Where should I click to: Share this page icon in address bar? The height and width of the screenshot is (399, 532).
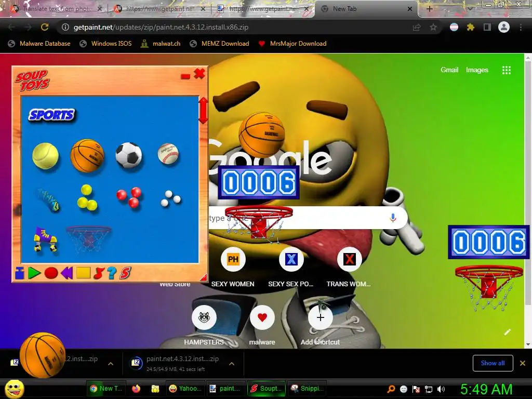pos(417,27)
